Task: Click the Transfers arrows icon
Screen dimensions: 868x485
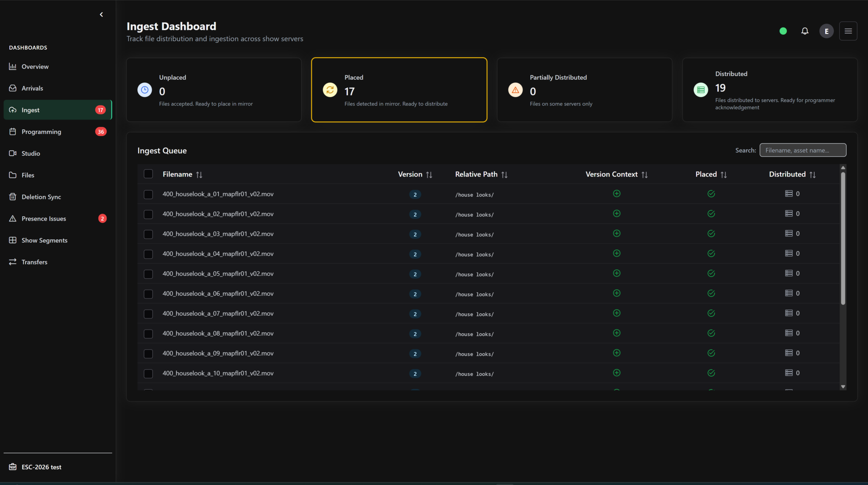Action: coord(13,262)
